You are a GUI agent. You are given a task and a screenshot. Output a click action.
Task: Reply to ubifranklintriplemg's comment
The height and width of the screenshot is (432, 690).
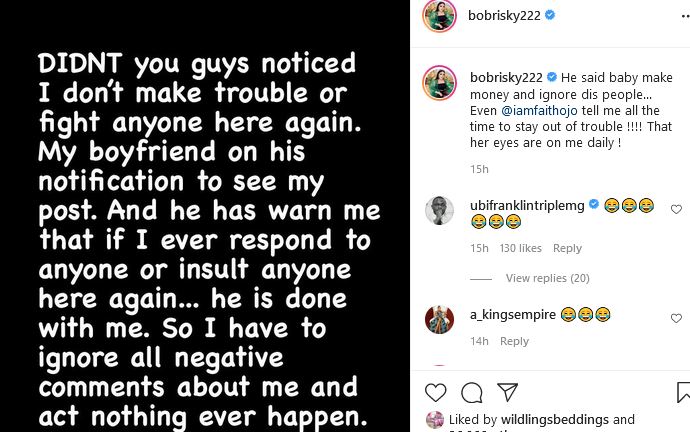[x=567, y=248]
